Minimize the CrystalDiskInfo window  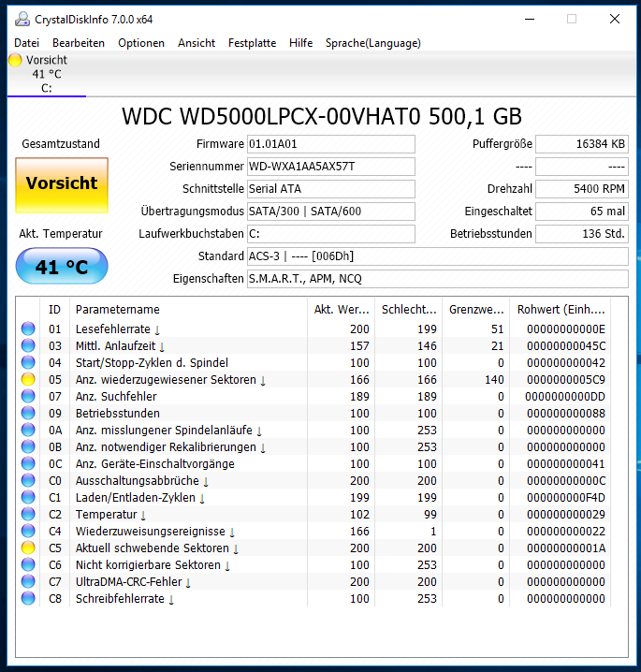[x=530, y=19]
